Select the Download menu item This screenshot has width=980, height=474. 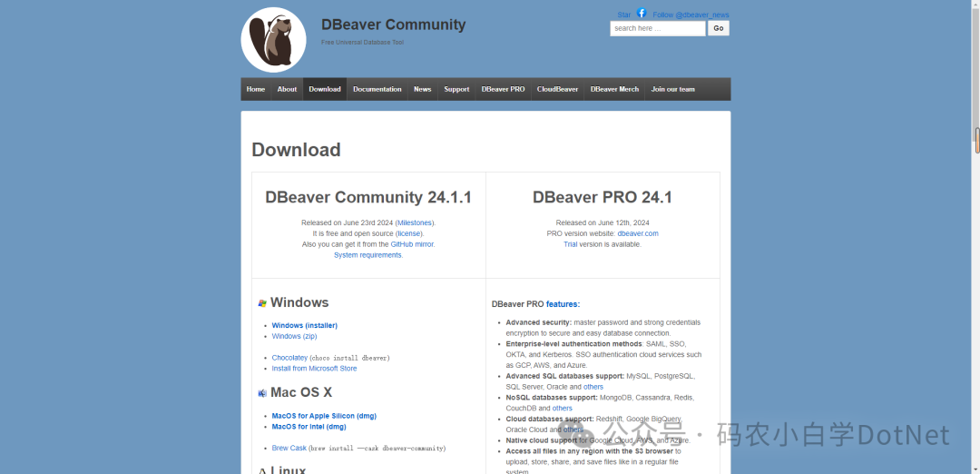click(x=325, y=89)
